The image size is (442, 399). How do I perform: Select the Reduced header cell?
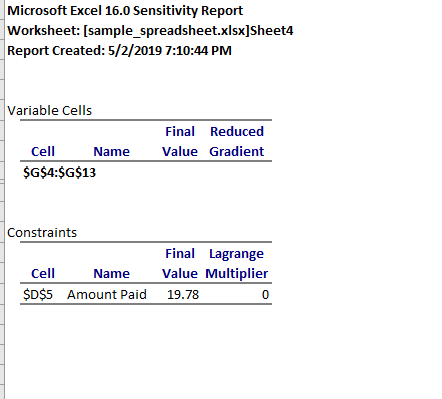(237, 131)
